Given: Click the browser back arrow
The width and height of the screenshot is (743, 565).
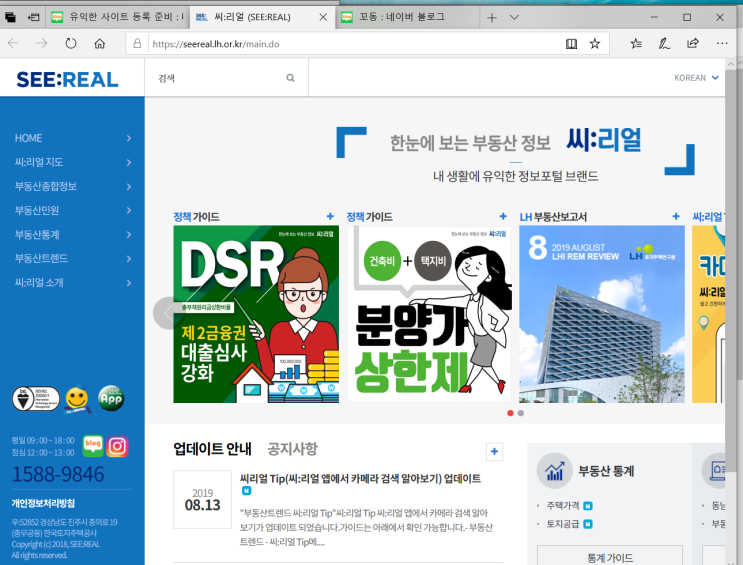Looking at the screenshot, I should coord(13,44).
